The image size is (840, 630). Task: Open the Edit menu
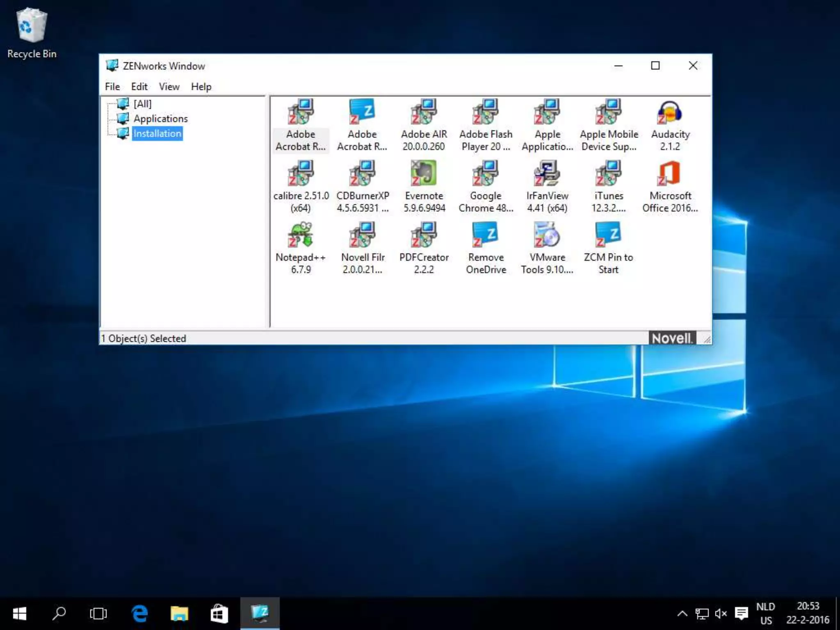pos(139,87)
